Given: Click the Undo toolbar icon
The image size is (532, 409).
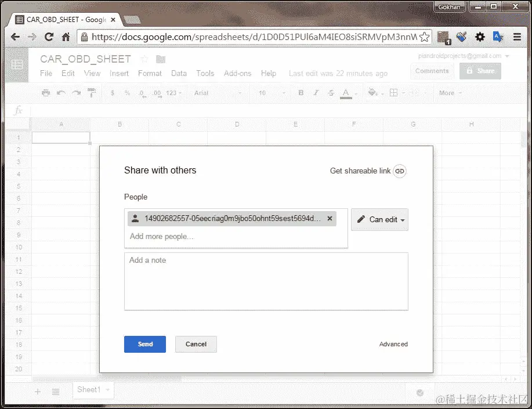Looking at the screenshot, I should tap(61, 93).
